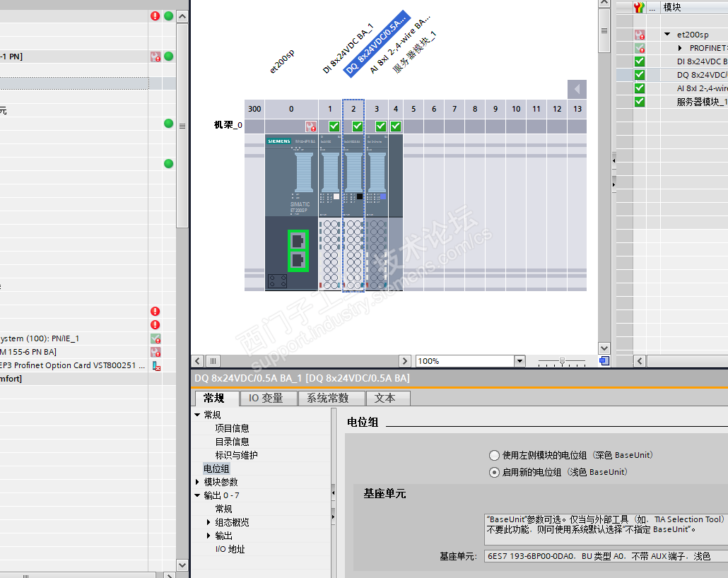This screenshot has width=728, height=578.
Task: Select 项目信息 in the properties tree
Action: [x=232, y=428]
